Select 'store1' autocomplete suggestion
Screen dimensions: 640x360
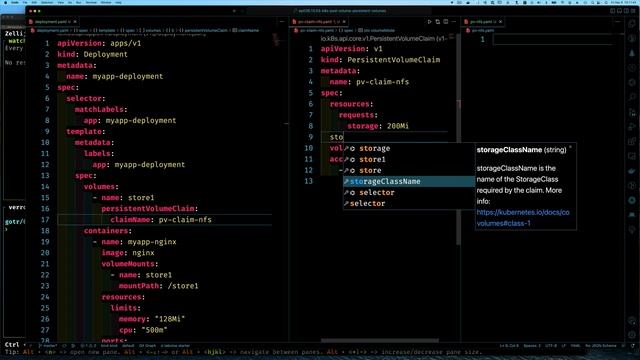click(x=409, y=159)
